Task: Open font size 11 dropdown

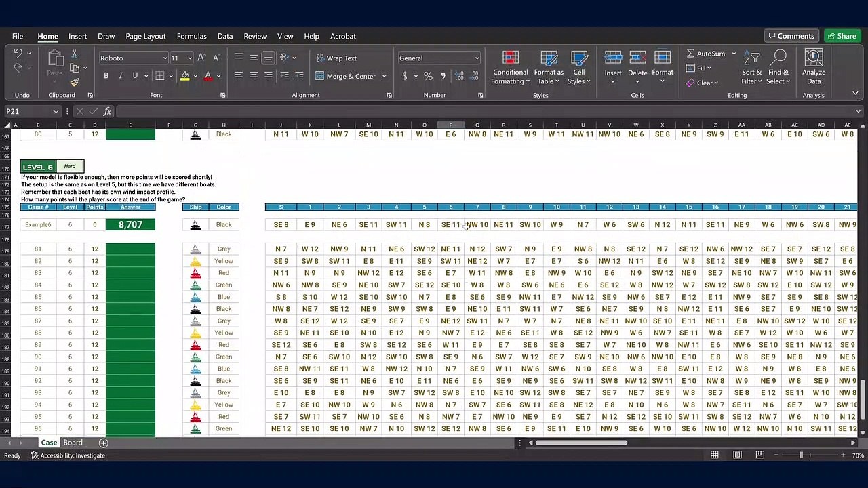Action: tap(190, 58)
